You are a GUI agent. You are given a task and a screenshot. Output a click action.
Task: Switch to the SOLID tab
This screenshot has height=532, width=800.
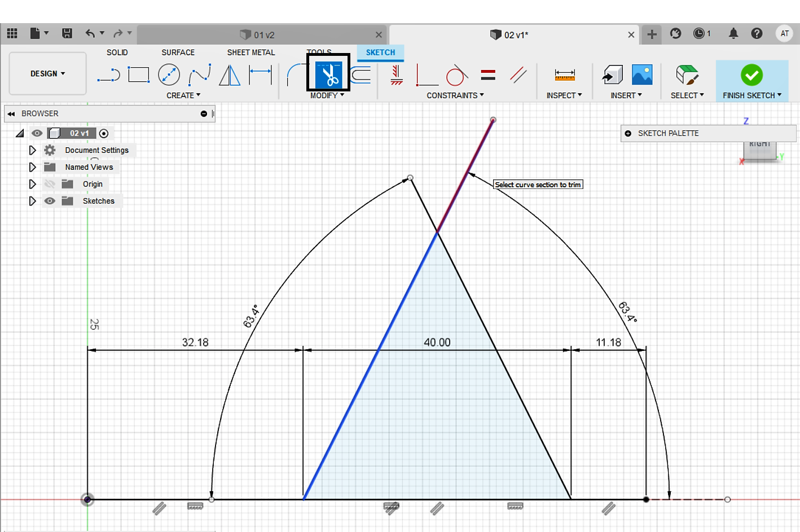[x=117, y=52]
